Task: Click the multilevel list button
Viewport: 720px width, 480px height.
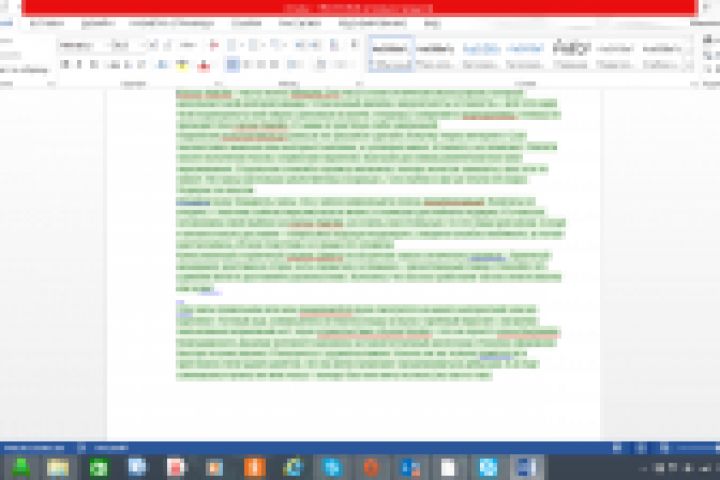Action: click(x=274, y=45)
